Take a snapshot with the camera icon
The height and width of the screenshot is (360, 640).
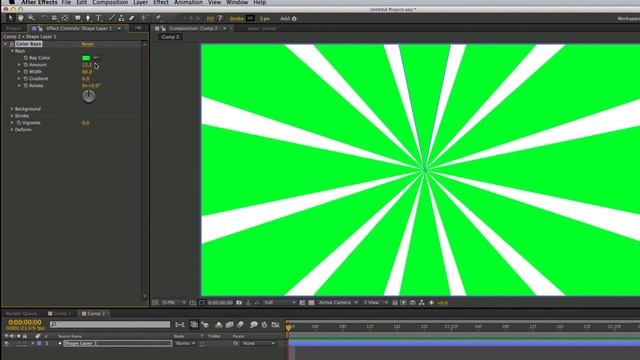(x=239, y=302)
